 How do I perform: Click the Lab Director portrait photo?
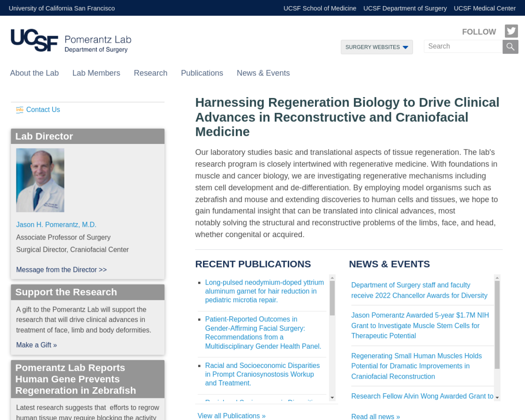pyautogui.click(x=40, y=180)
